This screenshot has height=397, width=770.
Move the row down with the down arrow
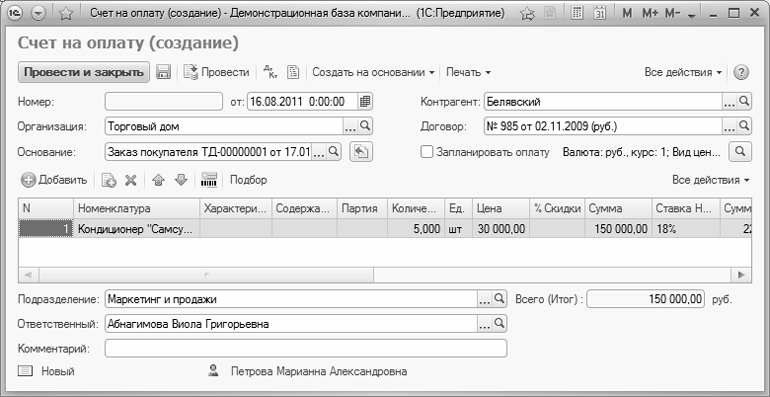pos(181,180)
